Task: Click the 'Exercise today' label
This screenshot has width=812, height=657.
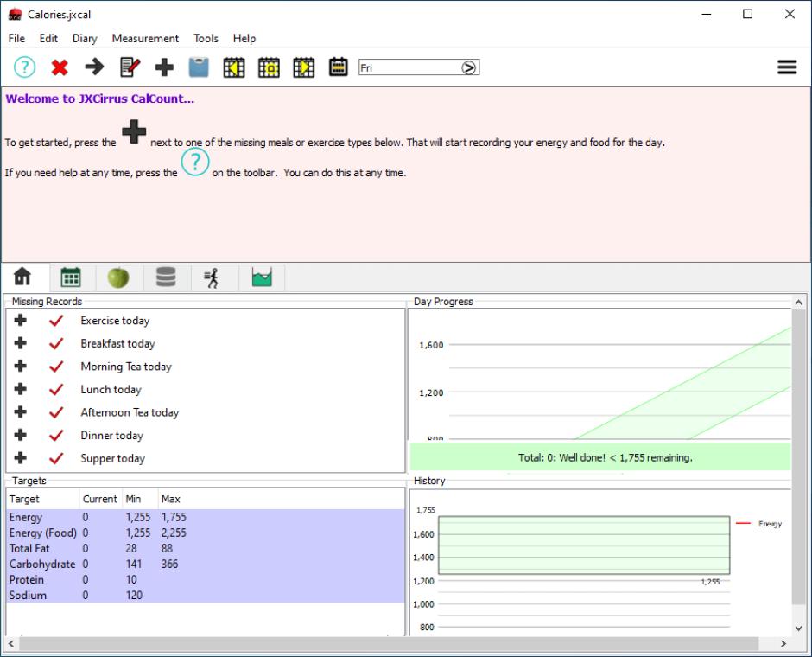Action: [115, 321]
